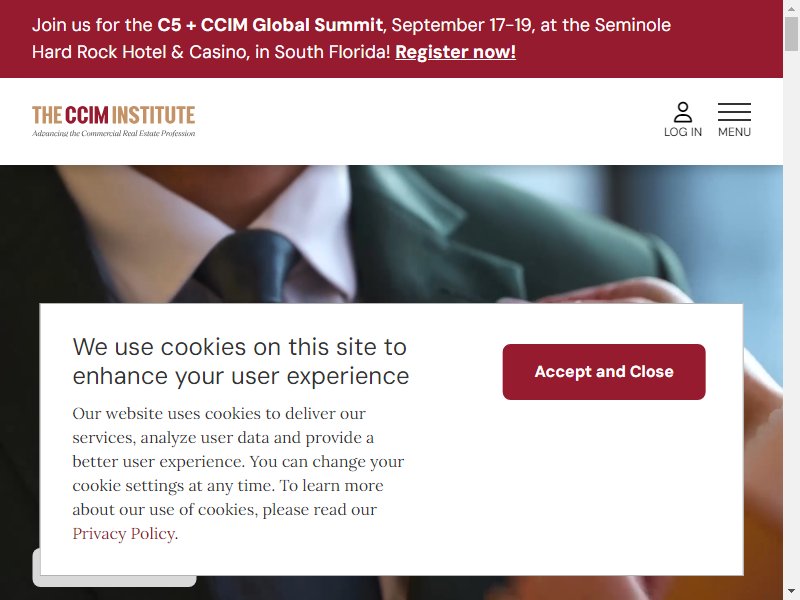Viewport: 800px width, 600px height.
Task: Follow the Register now! link
Action: pos(455,52)
